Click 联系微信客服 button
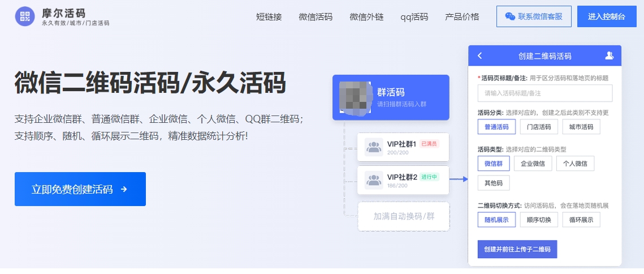This screenshot has height=274, width=644. pyautogui.click(x=534, y=16)
